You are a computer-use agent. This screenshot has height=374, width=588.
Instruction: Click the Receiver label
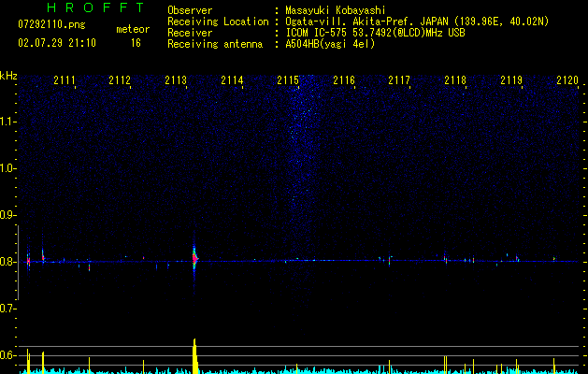pyautogui.click(x=190, y=33)
